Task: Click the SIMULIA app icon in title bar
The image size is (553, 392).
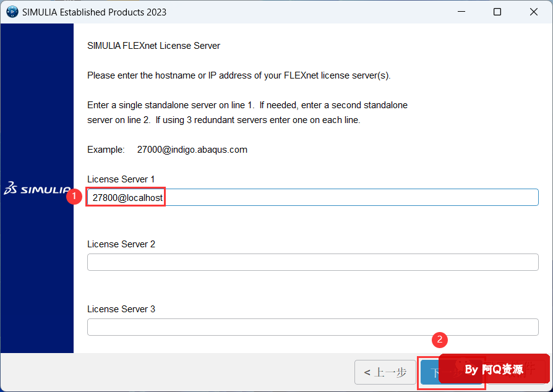Action: click(x=12, y=12)
